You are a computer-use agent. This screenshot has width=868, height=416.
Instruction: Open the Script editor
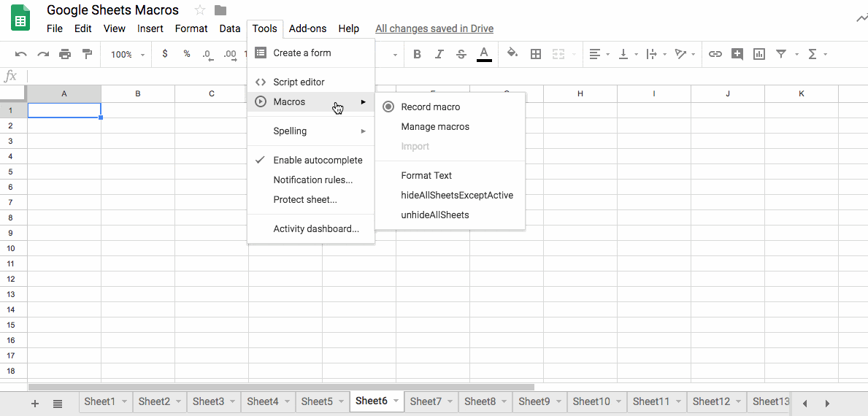[x=310, y=82]
